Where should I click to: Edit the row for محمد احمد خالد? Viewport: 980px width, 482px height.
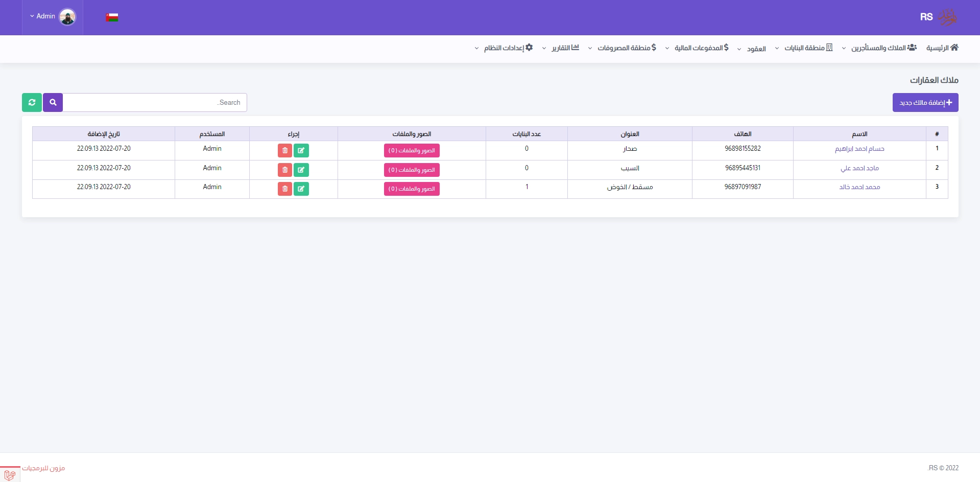tap(301, 189)
